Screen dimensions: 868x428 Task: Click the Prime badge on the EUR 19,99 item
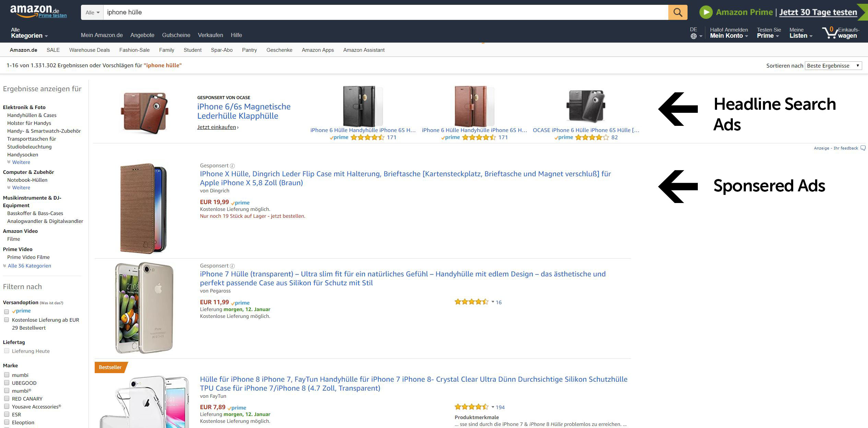click(x=240, y=202)
